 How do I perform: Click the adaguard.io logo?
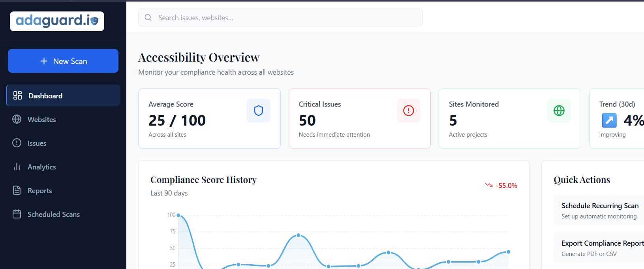57,21
